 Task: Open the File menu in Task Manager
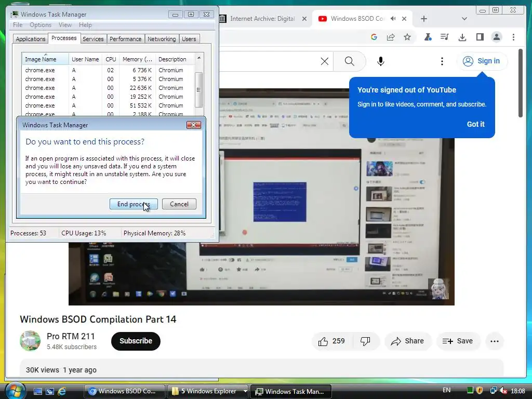18,25
